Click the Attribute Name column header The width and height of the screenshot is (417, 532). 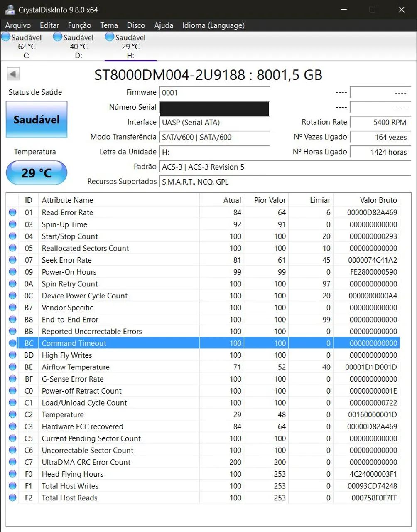[119, 200]
